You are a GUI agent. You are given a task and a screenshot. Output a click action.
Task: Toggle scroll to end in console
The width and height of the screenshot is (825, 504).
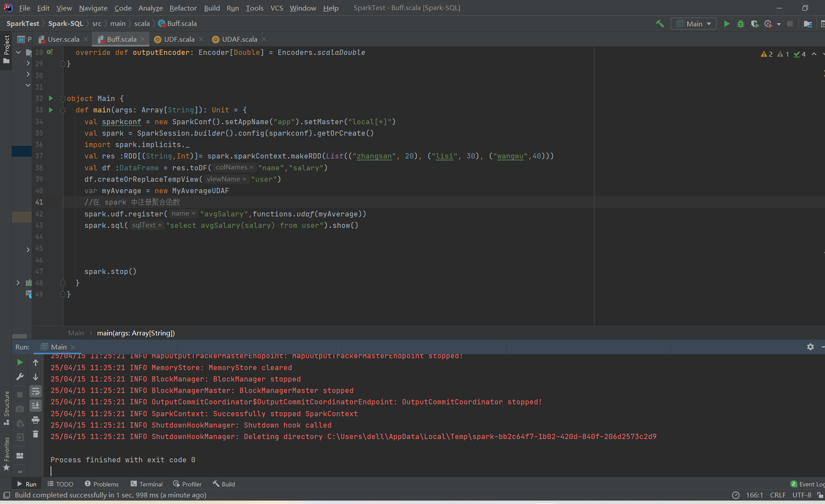(x=36, y=405)
